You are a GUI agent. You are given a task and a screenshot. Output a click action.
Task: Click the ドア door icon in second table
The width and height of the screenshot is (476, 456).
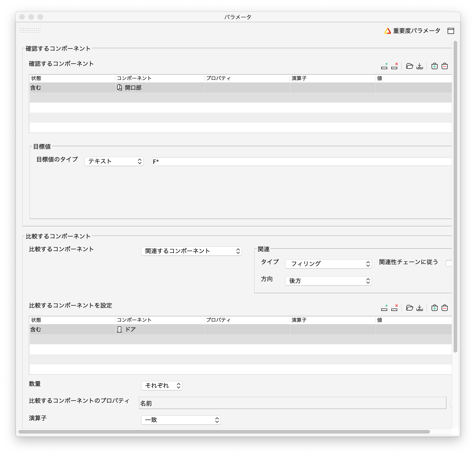coord(119,329)
